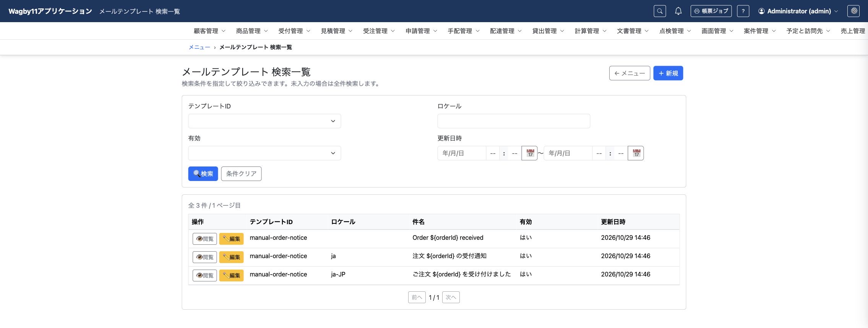Viewport: 868px width, 328px height.
Task: Edit the ja locale template row
Action: [x=231, y=257]
